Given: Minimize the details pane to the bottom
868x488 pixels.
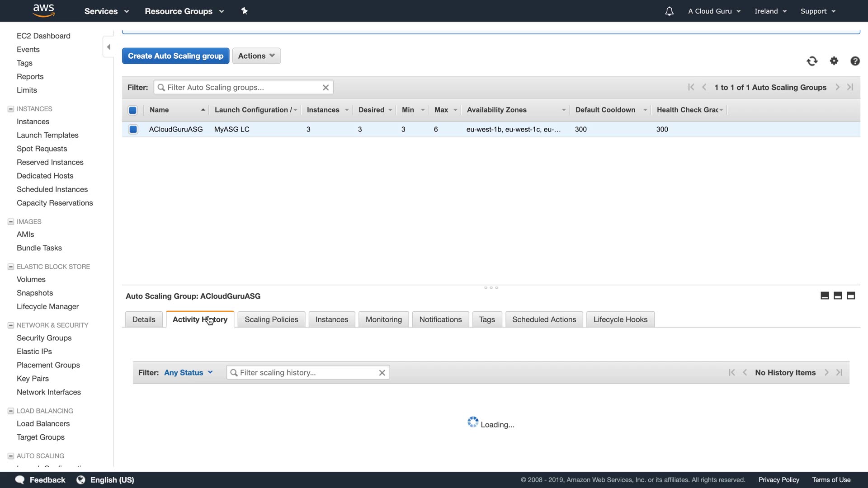Looking at the screenshot, I should (825, 296).
